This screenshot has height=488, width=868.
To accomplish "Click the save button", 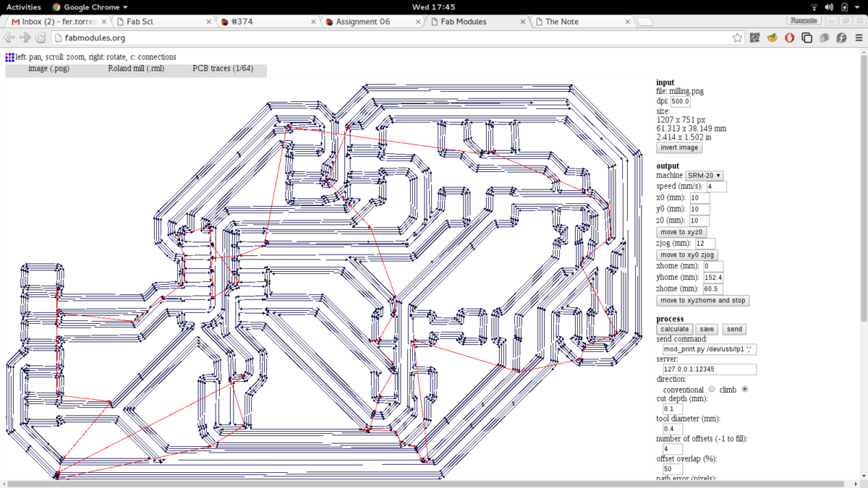I will 707,329.
